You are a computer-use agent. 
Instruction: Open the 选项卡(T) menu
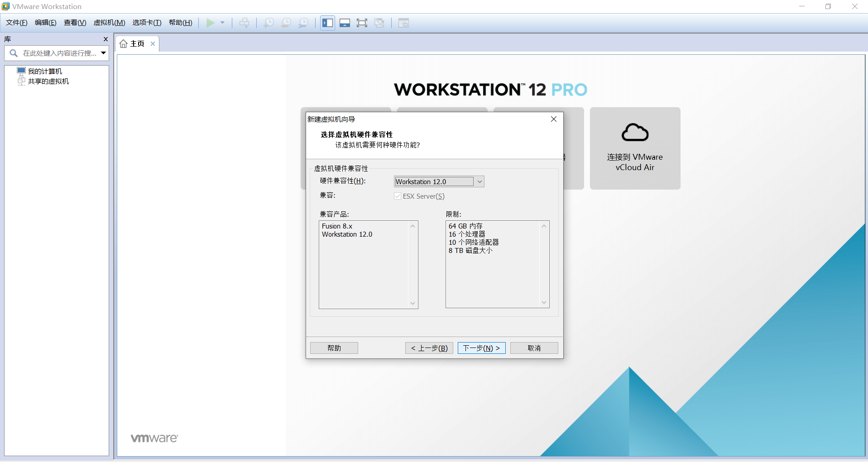[x=147, y=23]
